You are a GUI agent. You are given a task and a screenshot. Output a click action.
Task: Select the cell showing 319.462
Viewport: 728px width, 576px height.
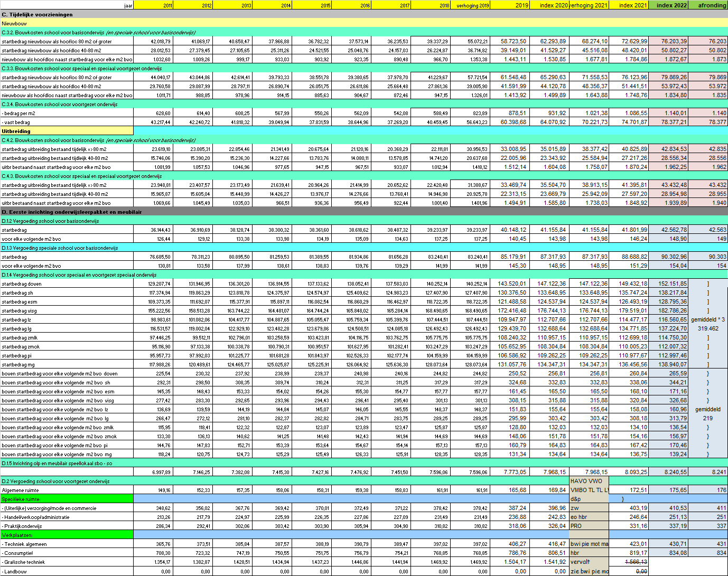pos(708,328)
